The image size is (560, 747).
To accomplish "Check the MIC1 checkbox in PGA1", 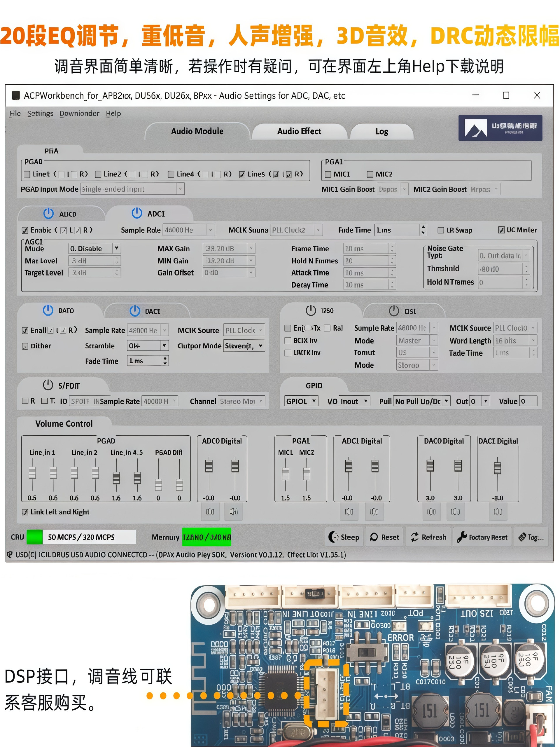I will point(328,174).
